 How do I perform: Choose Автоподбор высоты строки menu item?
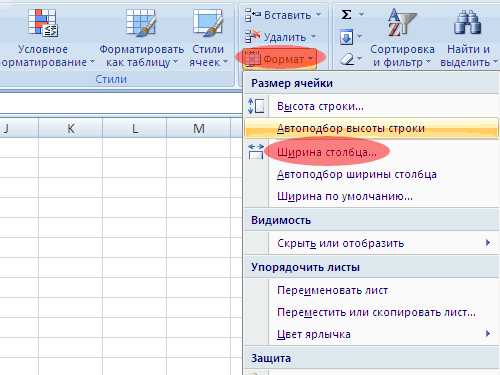click(x=371, y=128)
